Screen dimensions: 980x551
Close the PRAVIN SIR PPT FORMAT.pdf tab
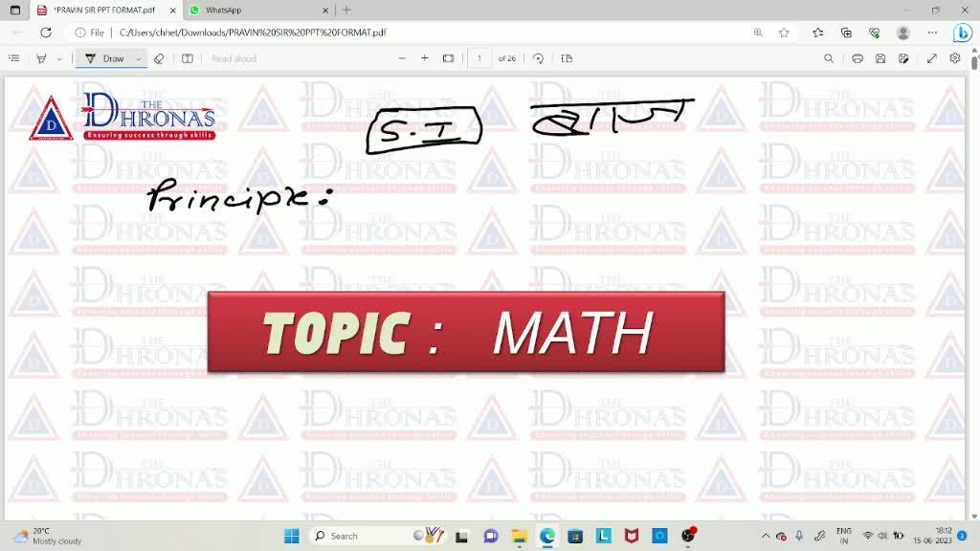173,10
